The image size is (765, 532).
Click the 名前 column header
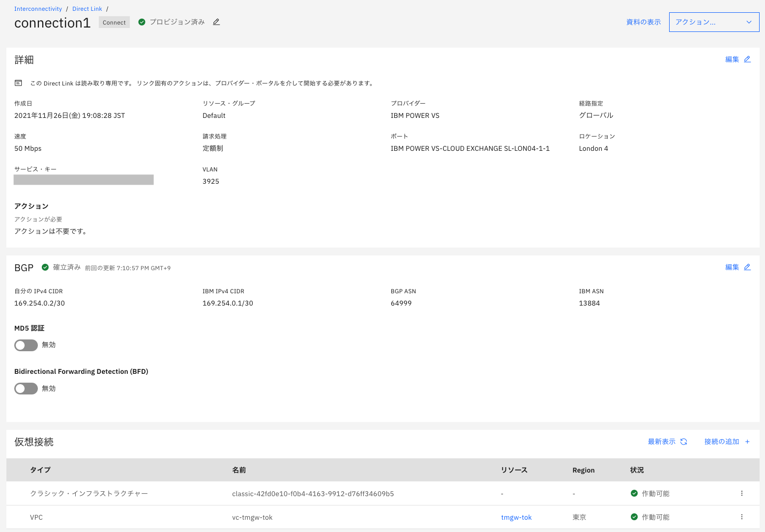click(x=239, y=470)
